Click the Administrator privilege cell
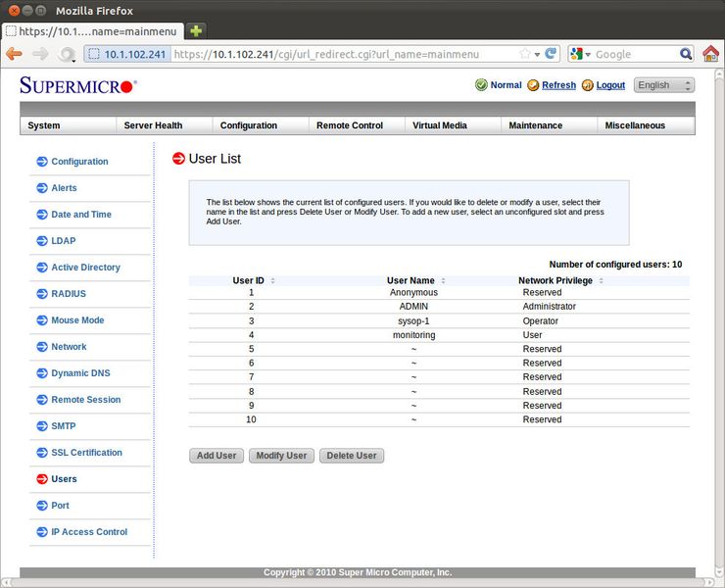This screenshot has width=725, height=588. point(550,307)
